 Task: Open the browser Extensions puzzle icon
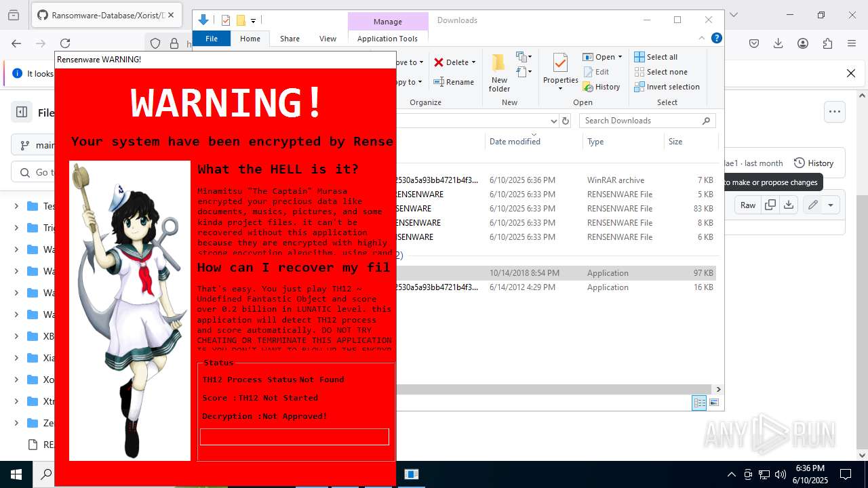click(x=827, y=43)
